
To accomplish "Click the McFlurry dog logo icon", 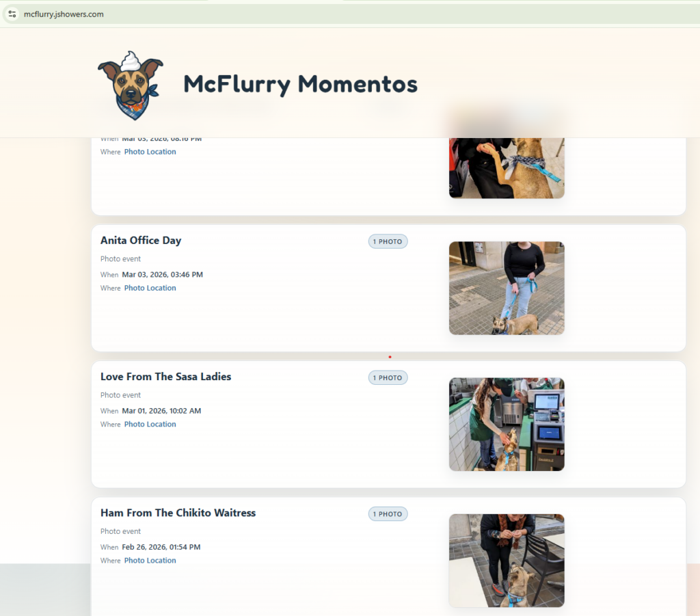I will 131,85.
